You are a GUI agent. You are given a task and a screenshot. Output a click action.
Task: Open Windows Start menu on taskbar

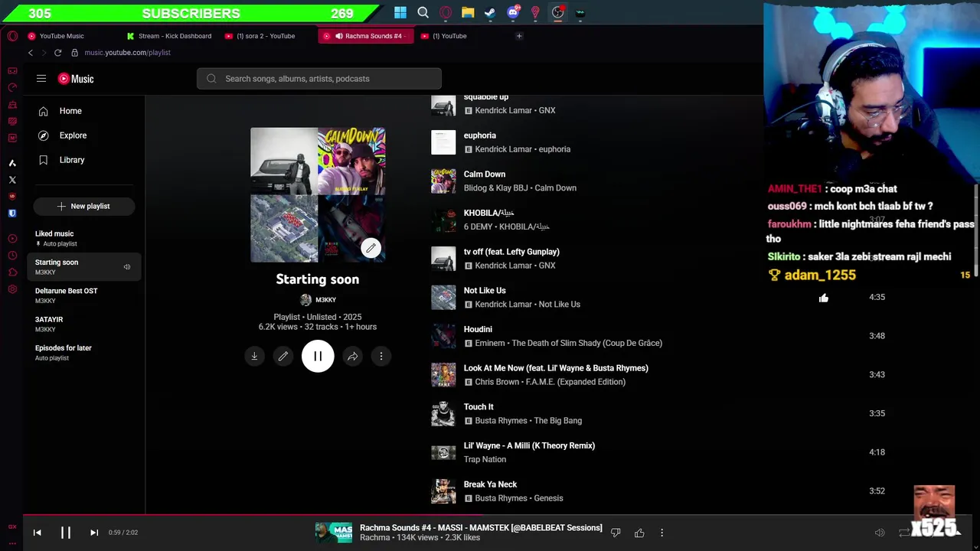[x=400, y=12]
